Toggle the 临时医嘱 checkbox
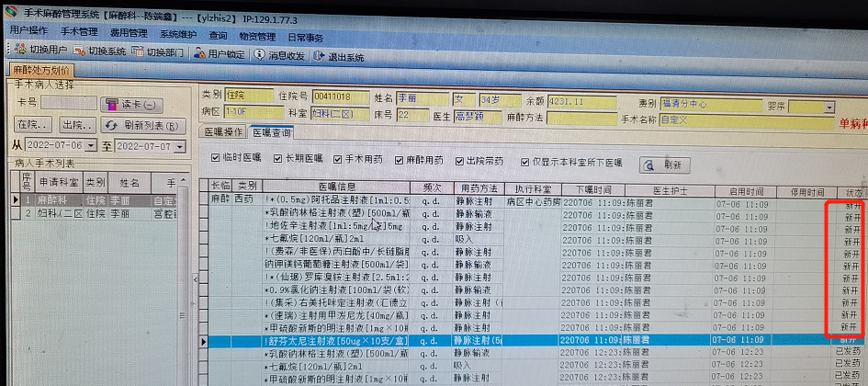 [215, 158]
